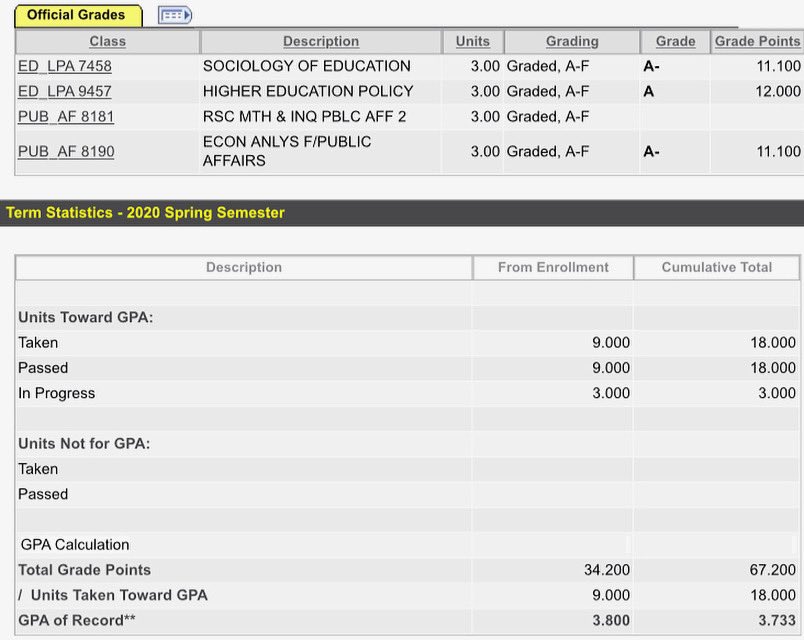
Task: Open the PUB_AF 8181 class link
Action: pyautogui.click(x=66, y=117)
